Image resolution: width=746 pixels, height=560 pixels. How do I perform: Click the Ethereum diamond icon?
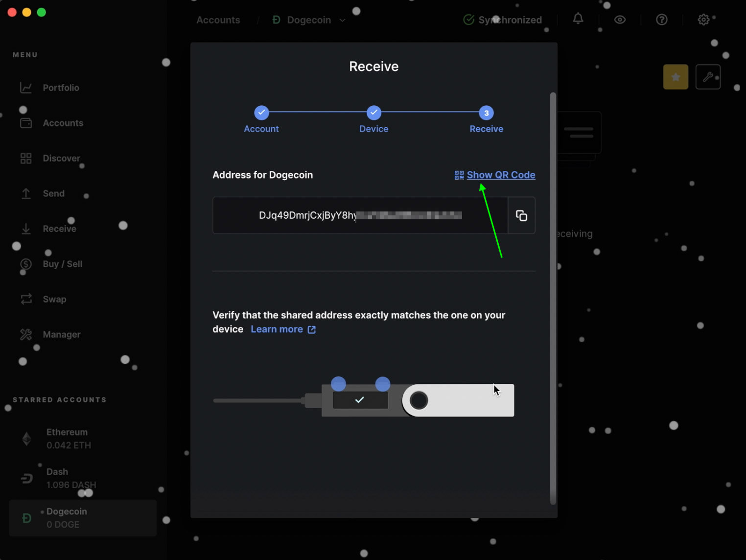[x=27, y=439]
